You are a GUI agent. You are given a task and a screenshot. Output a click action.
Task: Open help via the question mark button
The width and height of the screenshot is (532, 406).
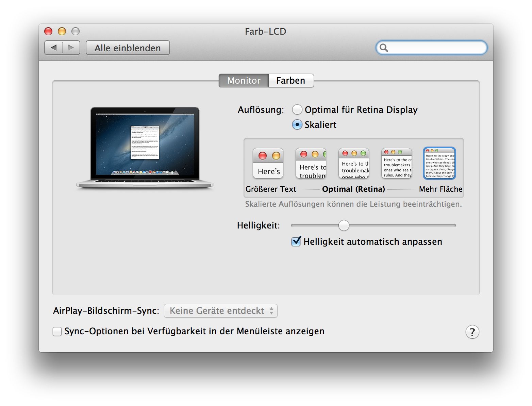pos(472,332)
